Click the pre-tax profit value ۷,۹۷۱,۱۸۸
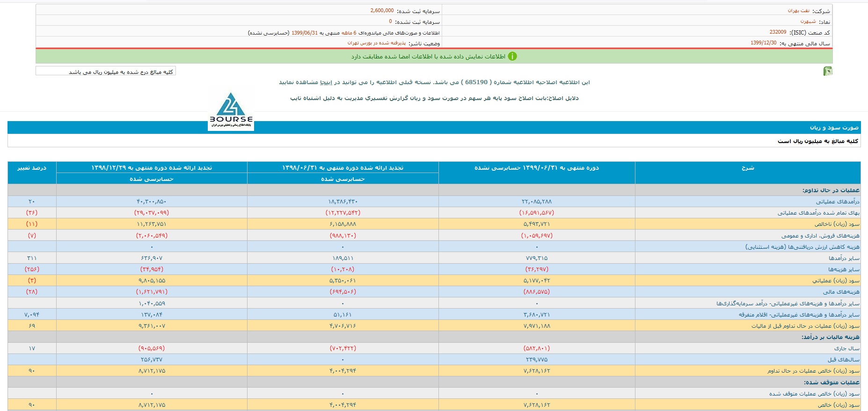Viewport: 868px width, 411px height. click(537, 326)
